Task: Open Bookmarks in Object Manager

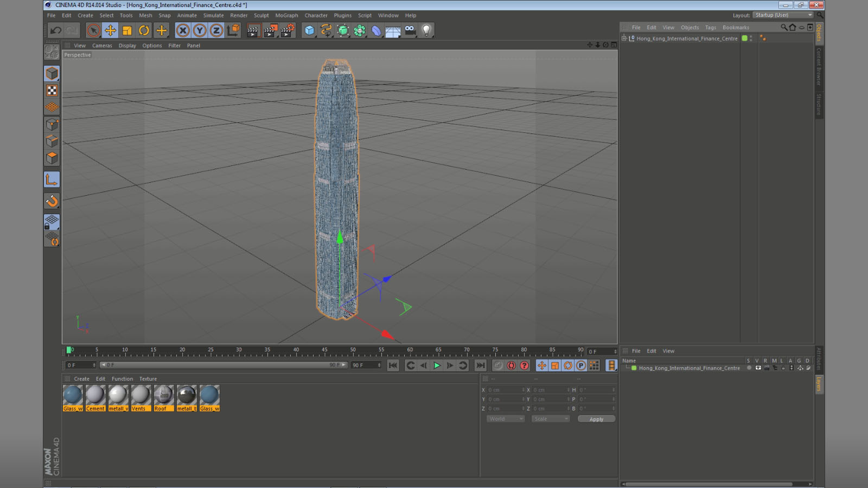Action: pyautogui.click(x=736, y=28)
